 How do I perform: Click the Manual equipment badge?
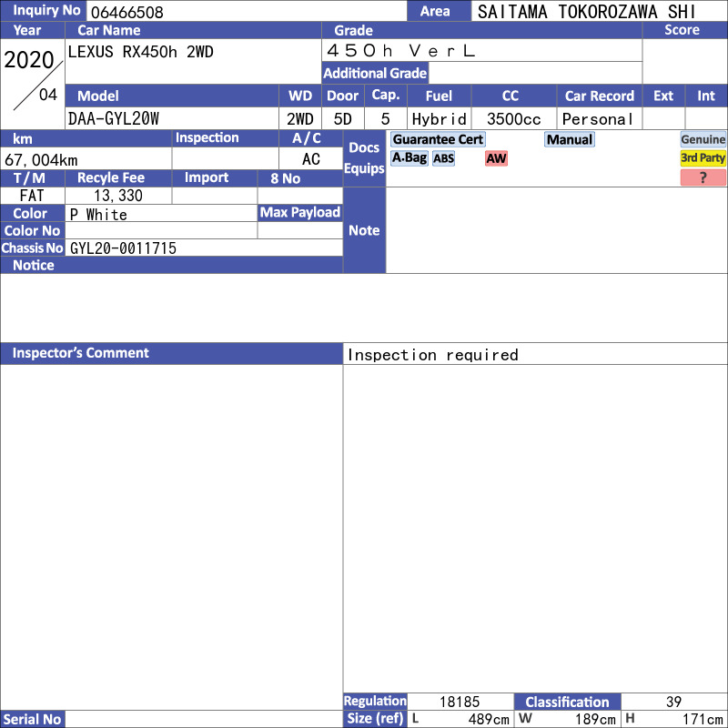click(x=570, y=139)
